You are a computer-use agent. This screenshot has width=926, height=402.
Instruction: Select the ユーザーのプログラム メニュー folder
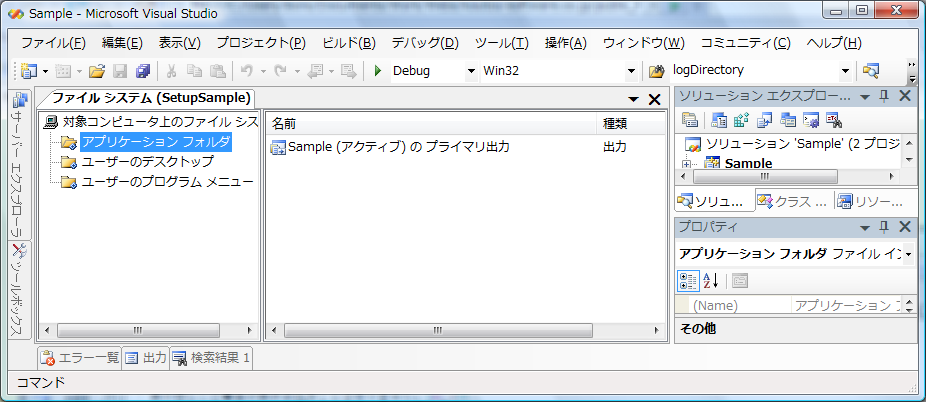(167, 181)
